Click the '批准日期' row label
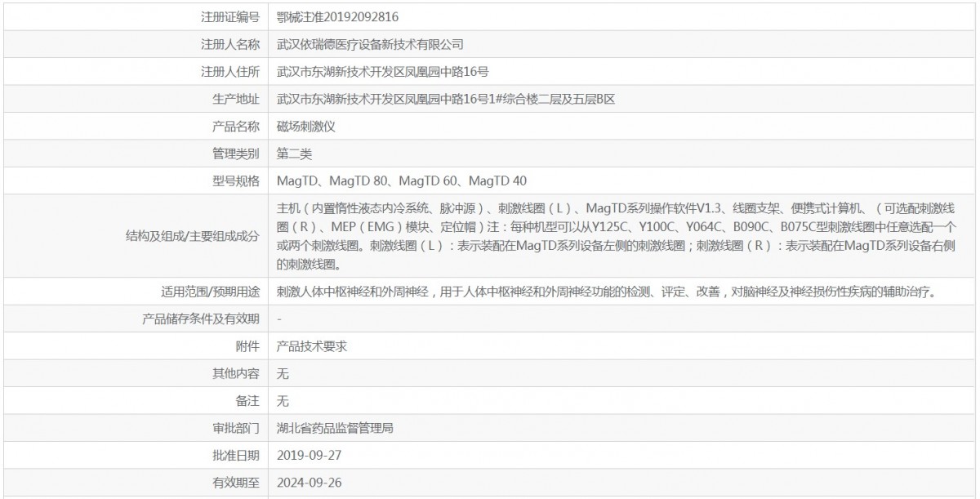The height and width of the screenshot is (499, 980). tap(236, 455)
